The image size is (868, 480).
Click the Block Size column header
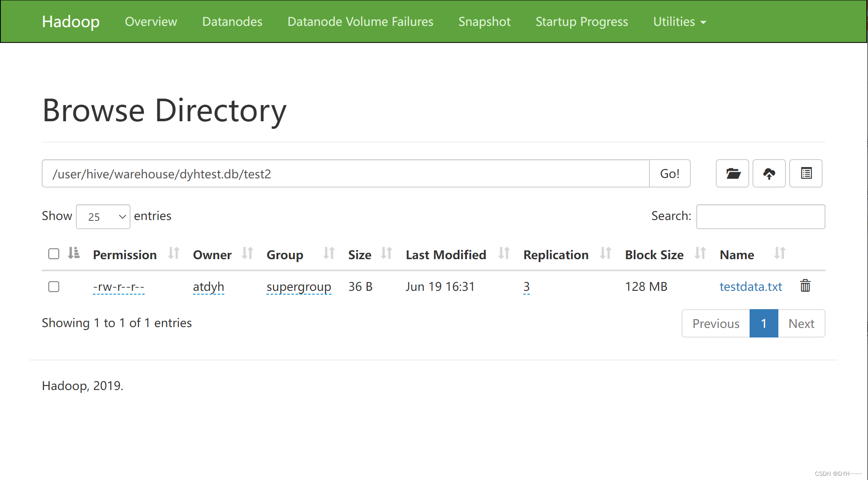654,255
